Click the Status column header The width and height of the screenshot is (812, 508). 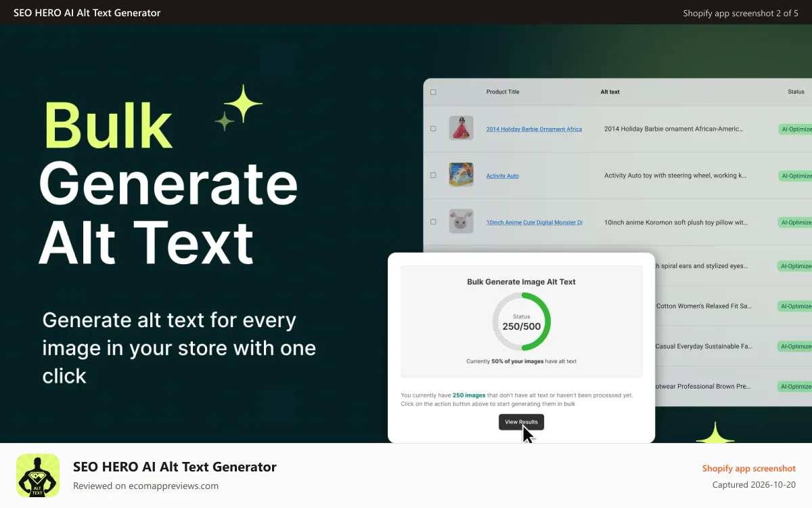796,92
